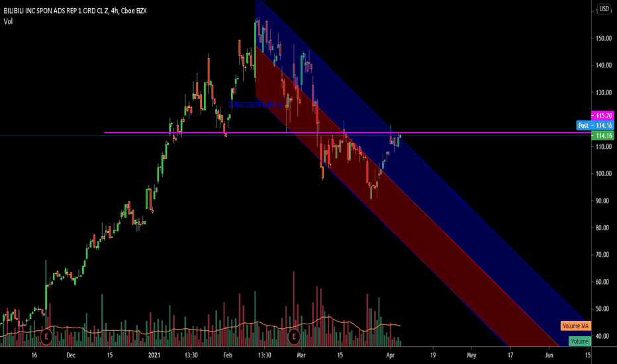Click the blue 0.858 correlation value text

(x=255, y=105)
